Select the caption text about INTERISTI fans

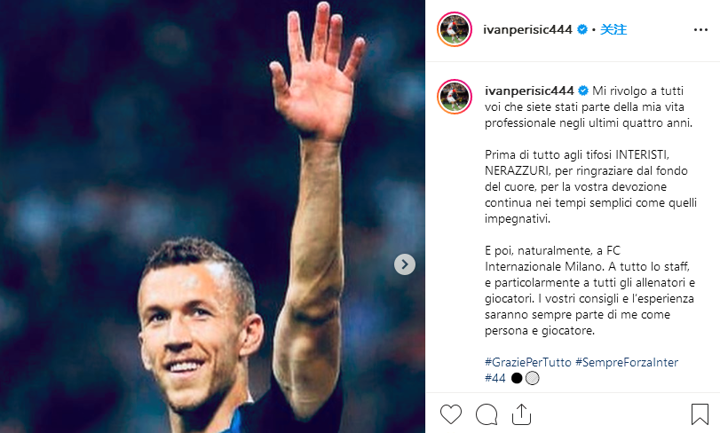point(591,187)
